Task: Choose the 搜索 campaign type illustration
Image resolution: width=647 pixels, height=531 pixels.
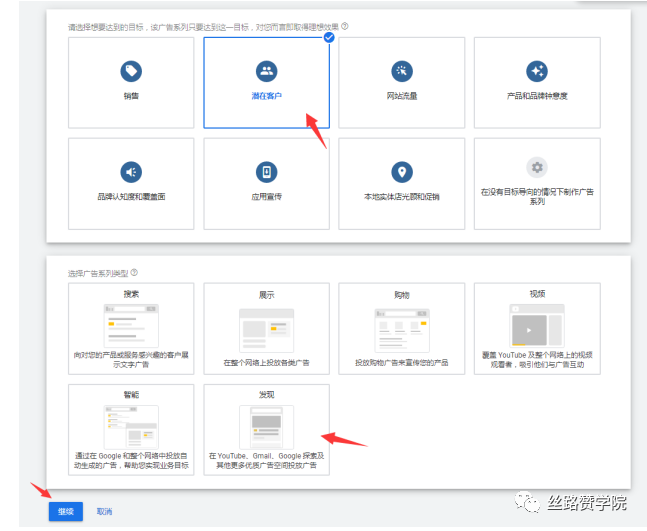Action: (x=131, y=326)
